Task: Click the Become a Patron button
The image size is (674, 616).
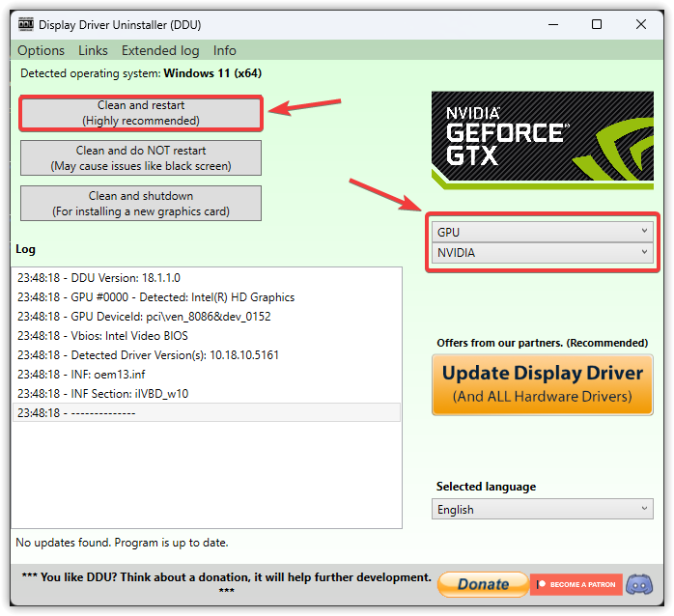Action: pyautogui.click(x=575, y=584)
